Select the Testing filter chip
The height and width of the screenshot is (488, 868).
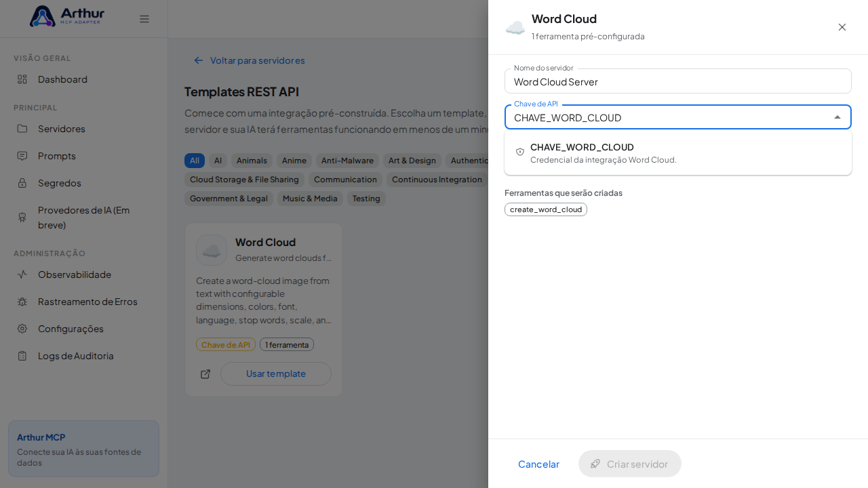366,199
